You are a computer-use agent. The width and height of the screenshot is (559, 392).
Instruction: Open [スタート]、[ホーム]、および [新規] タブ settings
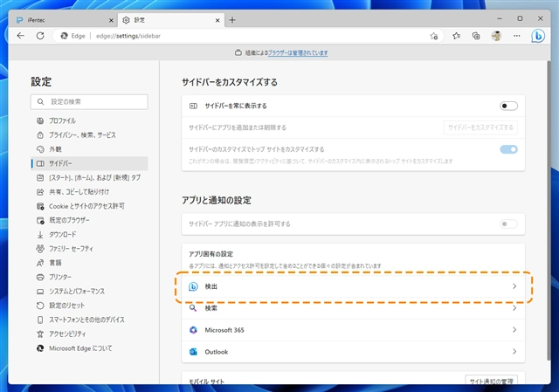point(89,177)
